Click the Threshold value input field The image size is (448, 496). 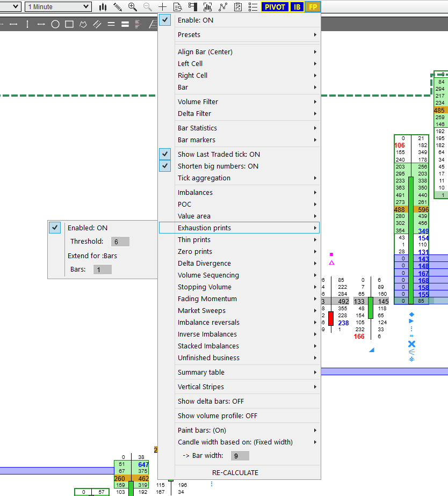120,242
